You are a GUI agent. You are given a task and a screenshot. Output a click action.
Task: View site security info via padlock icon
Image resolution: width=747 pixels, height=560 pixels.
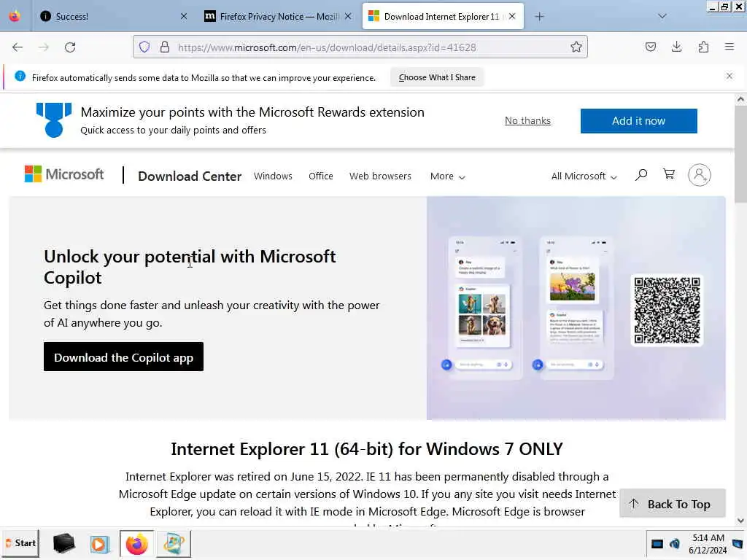tap(165, 47)
